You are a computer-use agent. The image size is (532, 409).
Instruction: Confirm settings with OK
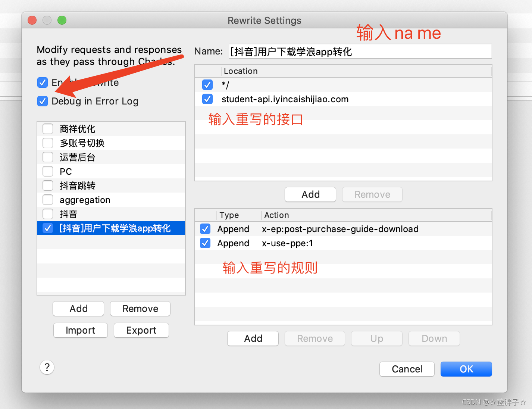[x=466, y=369]
